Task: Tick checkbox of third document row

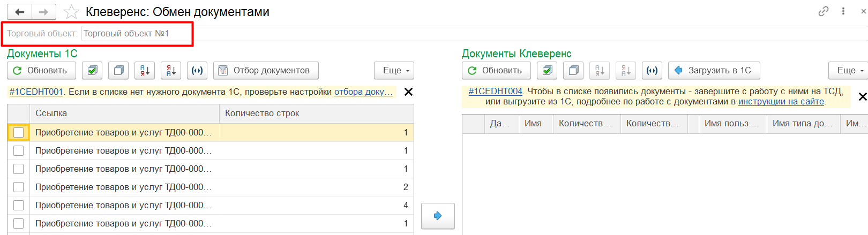Action: point(19,169)
